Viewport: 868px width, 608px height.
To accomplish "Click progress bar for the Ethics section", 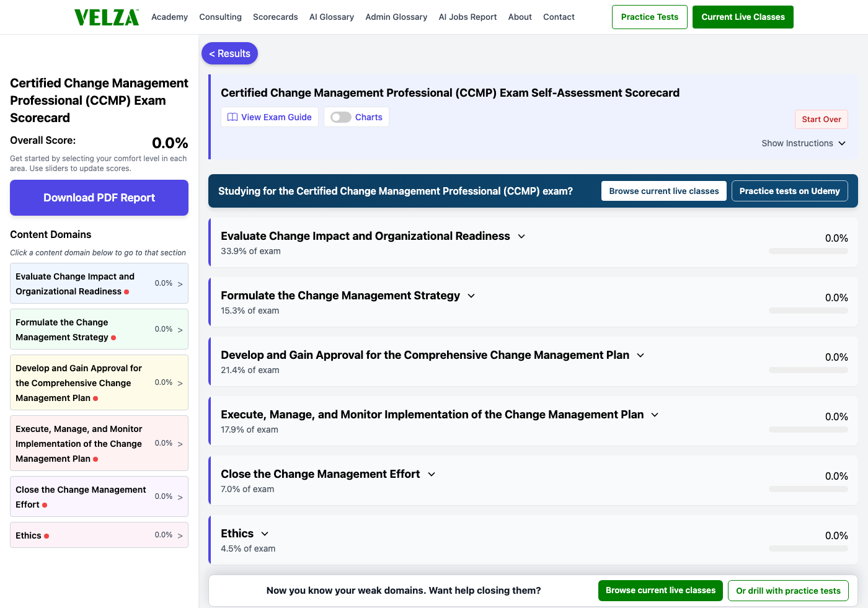I will [808, 549].
